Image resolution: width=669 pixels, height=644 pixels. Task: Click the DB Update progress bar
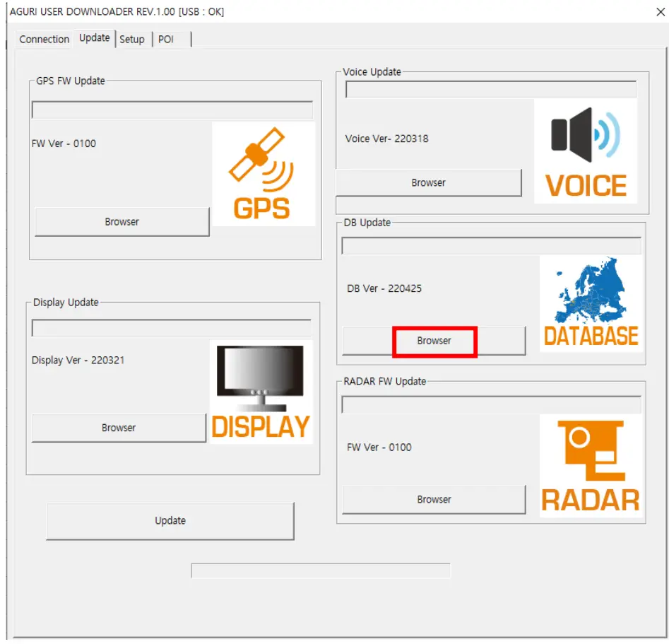click(492, 245)
